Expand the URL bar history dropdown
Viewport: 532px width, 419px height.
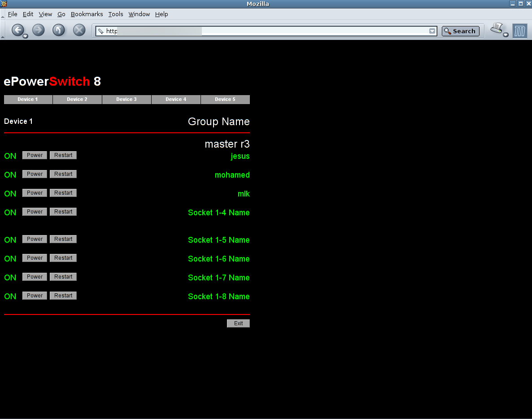click(x=432, y=31)
